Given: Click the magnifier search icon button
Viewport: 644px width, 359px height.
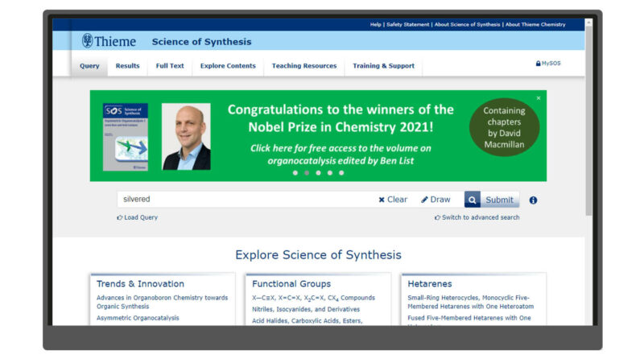Looking at the screenshot, I should 472,200.
